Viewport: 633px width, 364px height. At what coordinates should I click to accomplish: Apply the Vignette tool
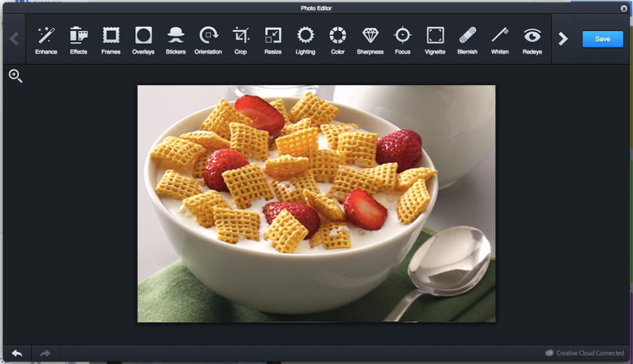[435, 40]
